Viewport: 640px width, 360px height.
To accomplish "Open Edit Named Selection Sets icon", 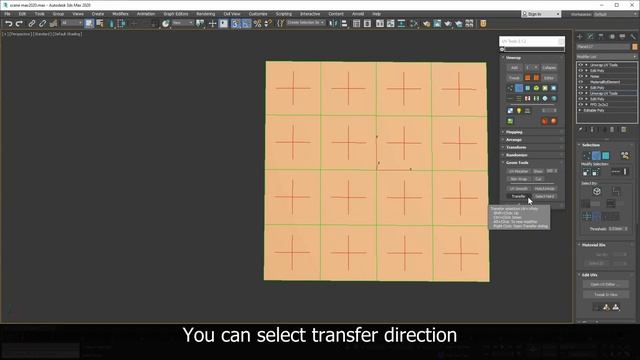I will coord(280,24).
